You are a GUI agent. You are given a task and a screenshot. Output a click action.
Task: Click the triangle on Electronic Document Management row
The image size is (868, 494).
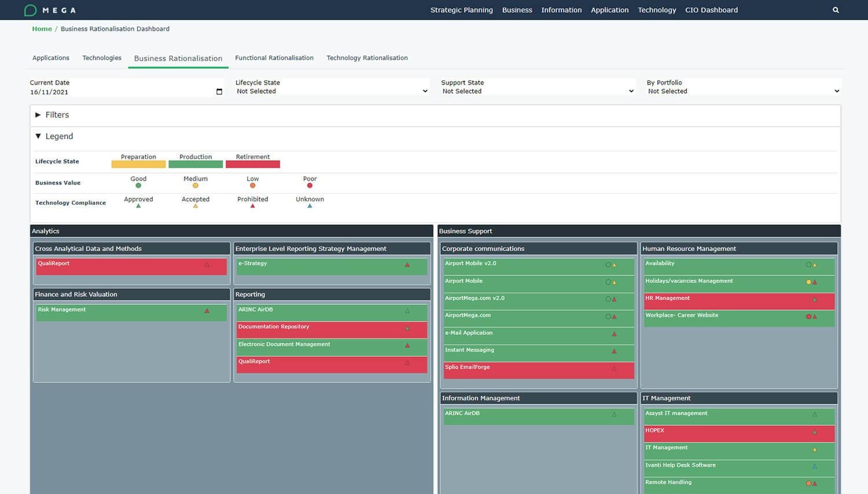(407, 345)
